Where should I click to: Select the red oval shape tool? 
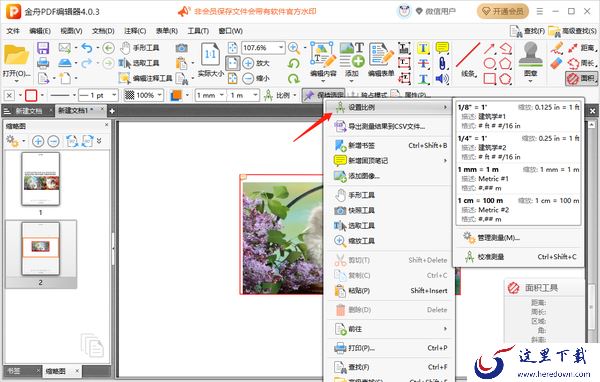[x=490, y=63]
